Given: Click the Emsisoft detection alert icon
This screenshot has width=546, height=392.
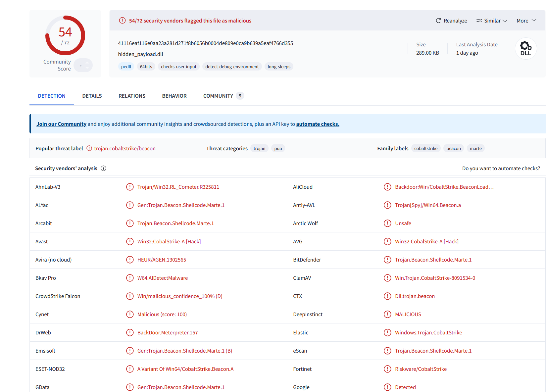Looking at the screenshot, I should pyautogui.click(x=130, y=351).
